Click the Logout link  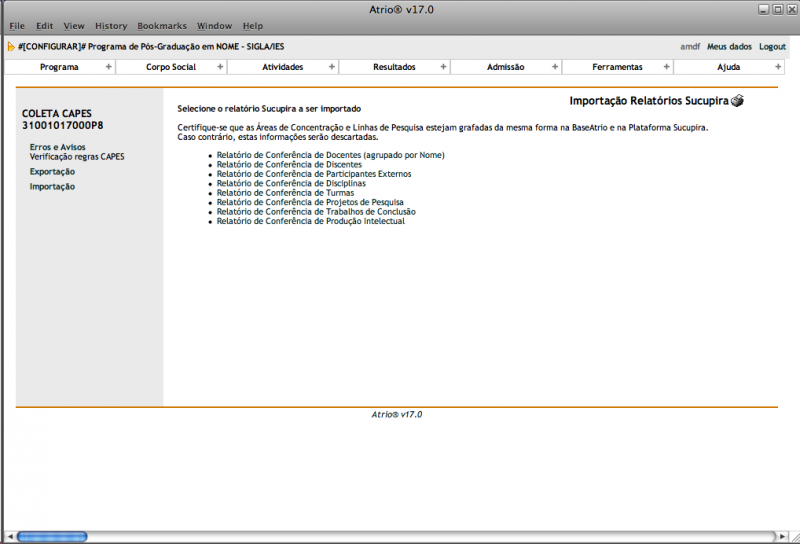772,47
